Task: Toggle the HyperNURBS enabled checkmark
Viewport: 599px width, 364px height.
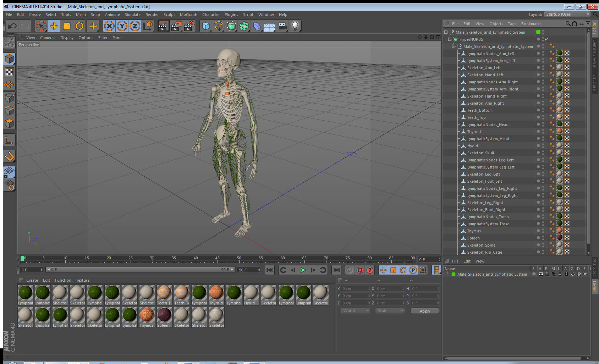Action: (546, 39)
